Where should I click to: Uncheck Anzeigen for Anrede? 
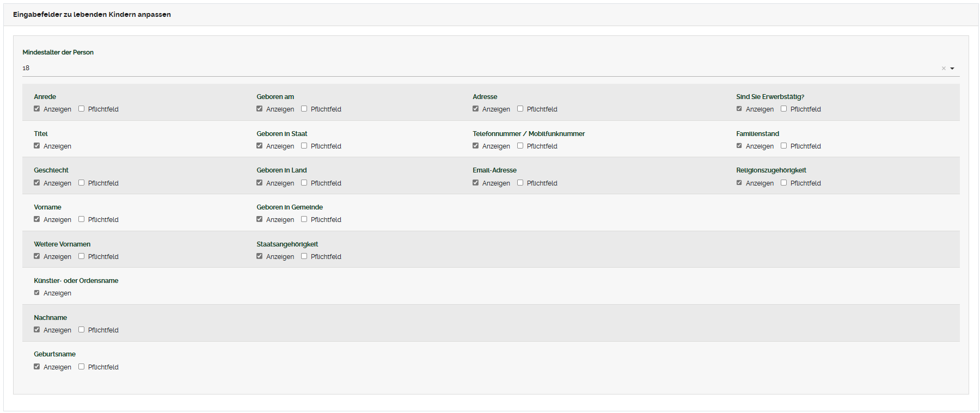(37, 109)
